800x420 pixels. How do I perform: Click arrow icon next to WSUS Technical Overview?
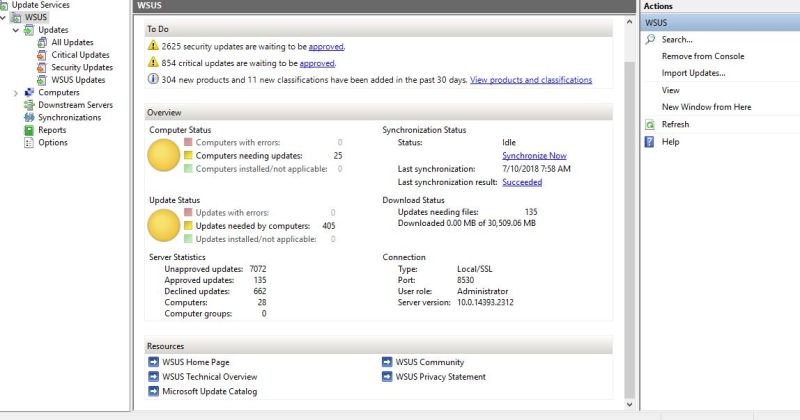(x=153, y=377)
